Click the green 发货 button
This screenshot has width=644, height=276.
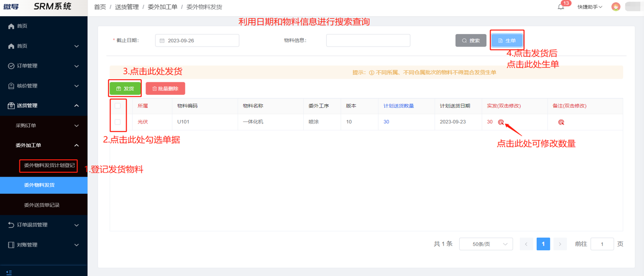125,89
